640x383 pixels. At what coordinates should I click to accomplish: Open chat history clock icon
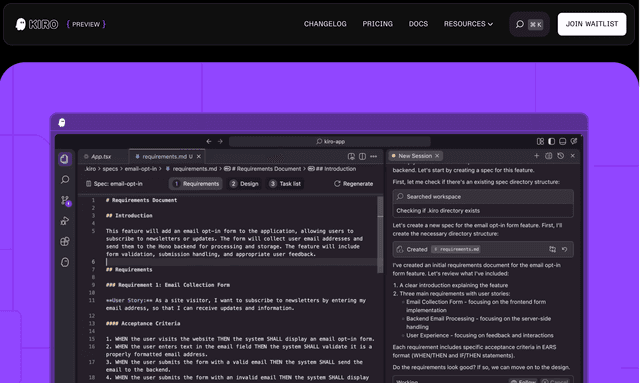560,156
